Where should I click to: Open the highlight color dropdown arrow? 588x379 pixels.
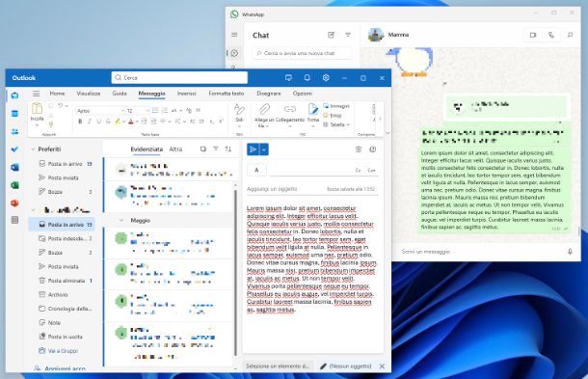(123, 122)
